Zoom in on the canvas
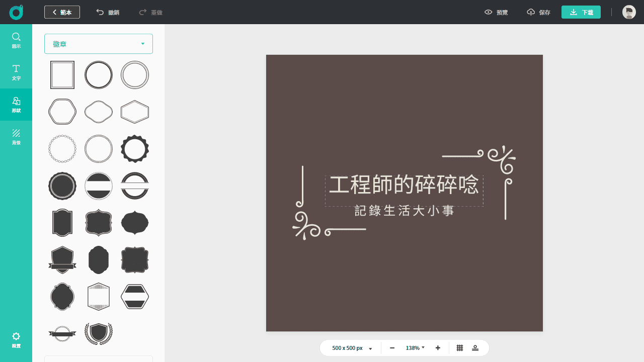 pyautogui.click(x=437, y=347)
